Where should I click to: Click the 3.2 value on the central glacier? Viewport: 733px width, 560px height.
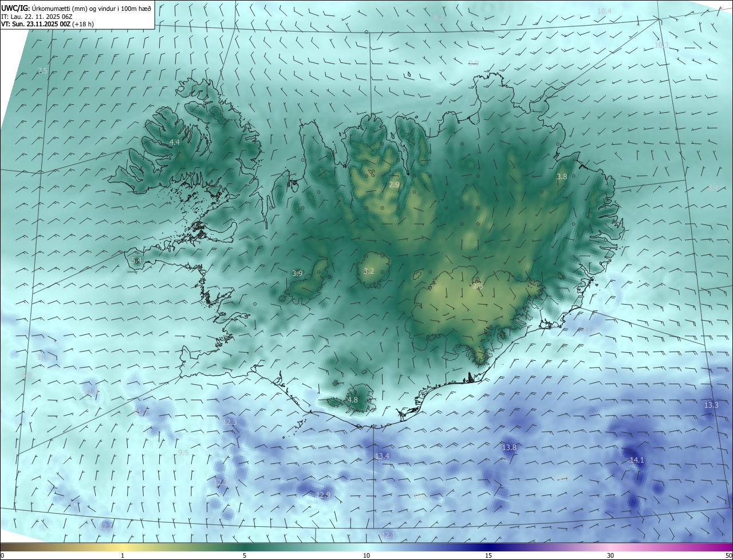[369, 271]
